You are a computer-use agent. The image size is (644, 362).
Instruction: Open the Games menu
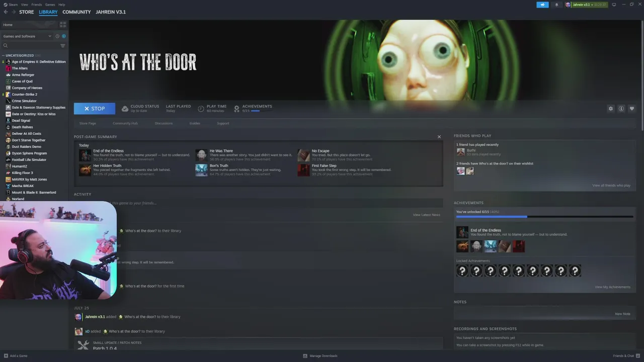[50, 5]
